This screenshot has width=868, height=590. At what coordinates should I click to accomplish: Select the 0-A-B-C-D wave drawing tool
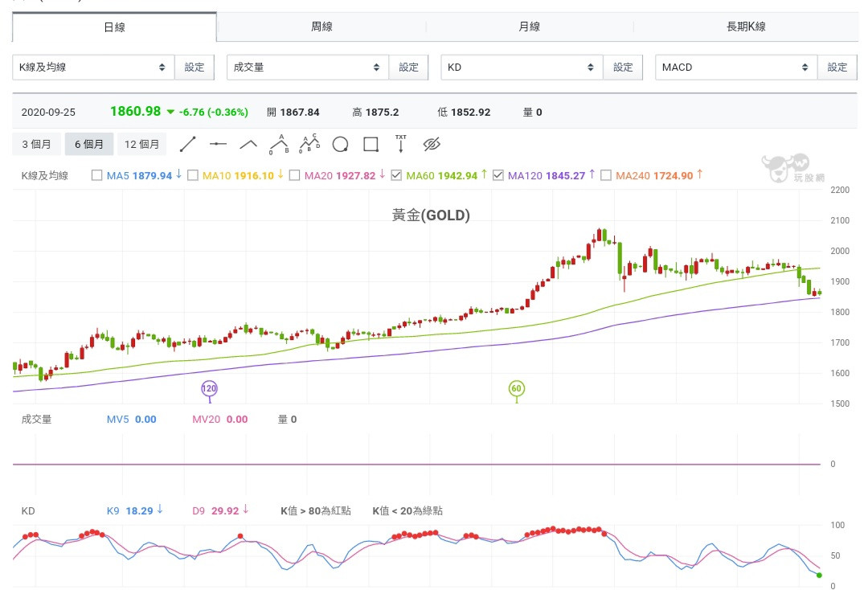309,145
